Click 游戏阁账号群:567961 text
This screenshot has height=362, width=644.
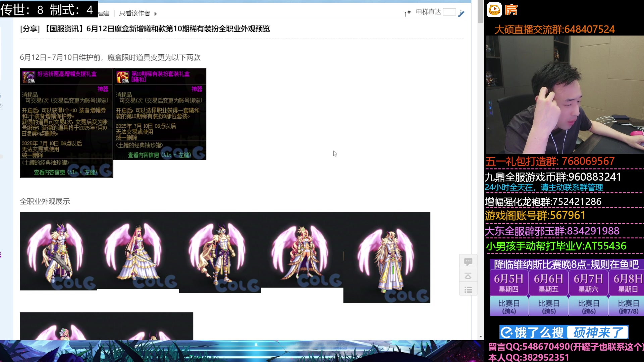click(x=535, y=216)
